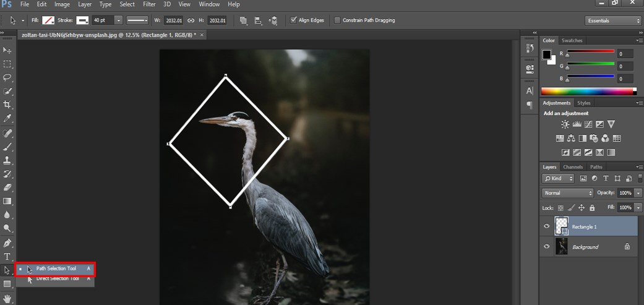
Task: Add a Vibrance adjustment
Action: point(611,124)
